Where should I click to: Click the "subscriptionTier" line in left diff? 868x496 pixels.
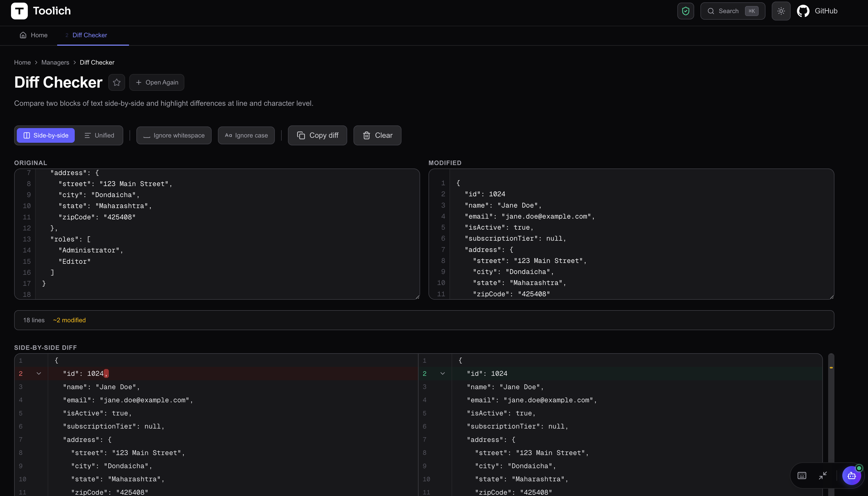[114, 426]
